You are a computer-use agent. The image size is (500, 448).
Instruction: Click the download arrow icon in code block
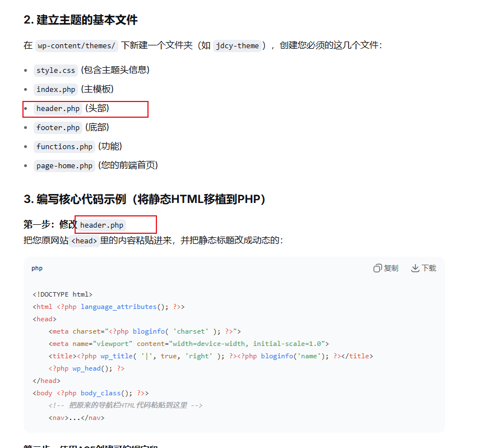[415, 268]
